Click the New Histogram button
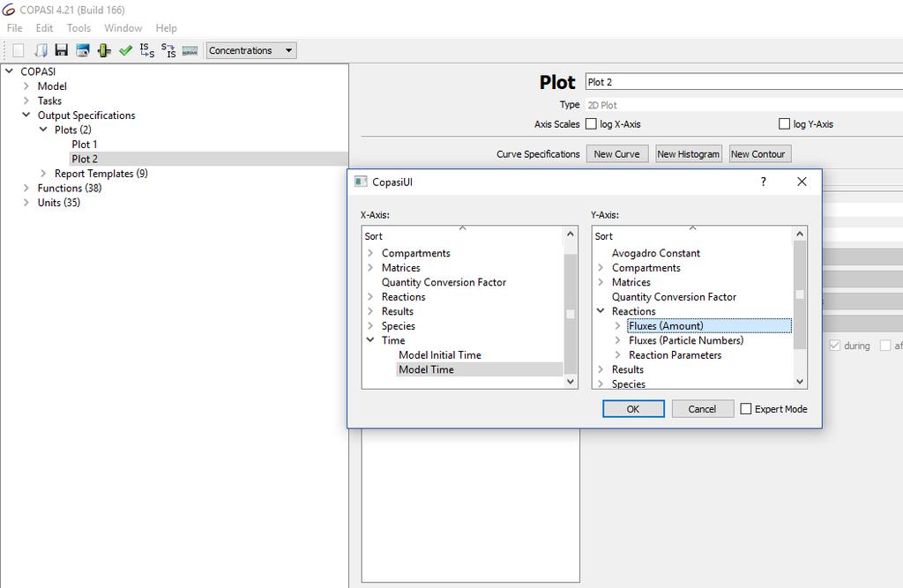The width and height of the screenshot is (903, 588). click(x=688, y=154)
